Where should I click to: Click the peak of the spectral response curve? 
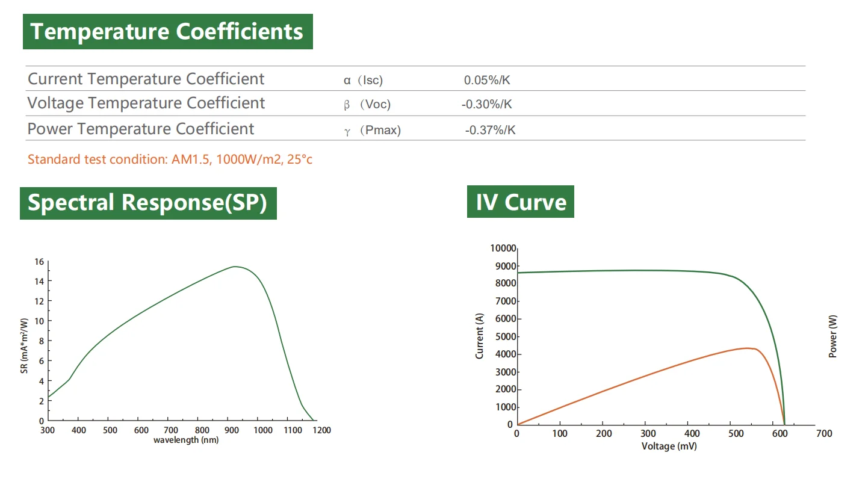(x=235, y=267)
